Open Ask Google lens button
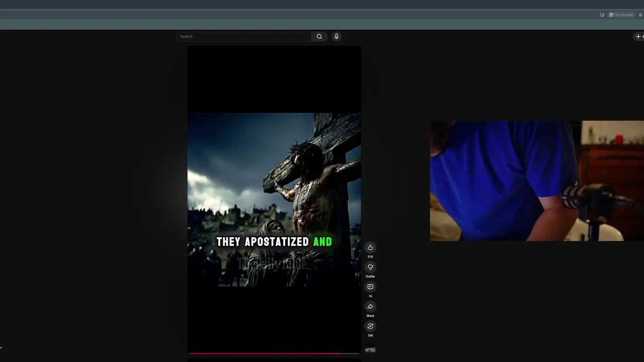This screenshot has width=644, height=362. coord(621,15)
